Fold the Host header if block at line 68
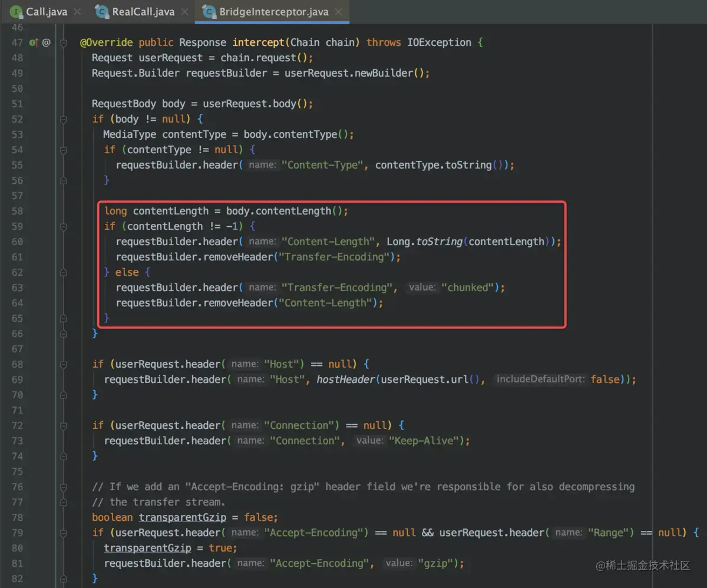707x588 pixels. click(63, 364)
